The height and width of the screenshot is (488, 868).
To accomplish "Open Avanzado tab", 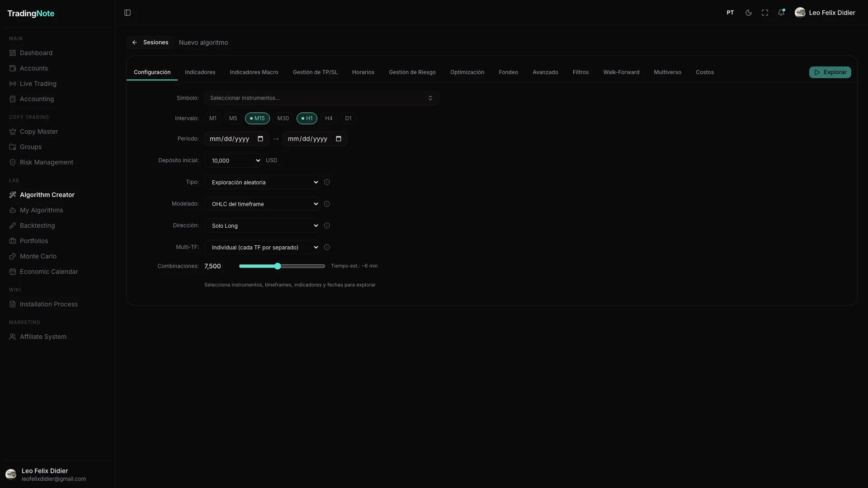I will click(x=545, y=72).
